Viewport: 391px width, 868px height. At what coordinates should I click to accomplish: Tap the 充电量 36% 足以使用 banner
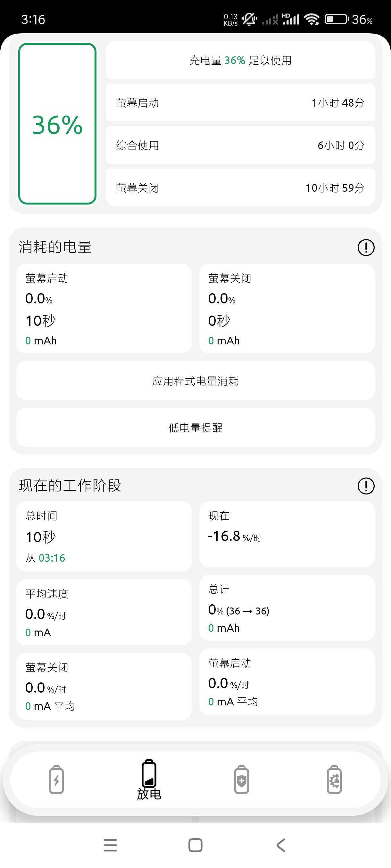pos(240,60)
